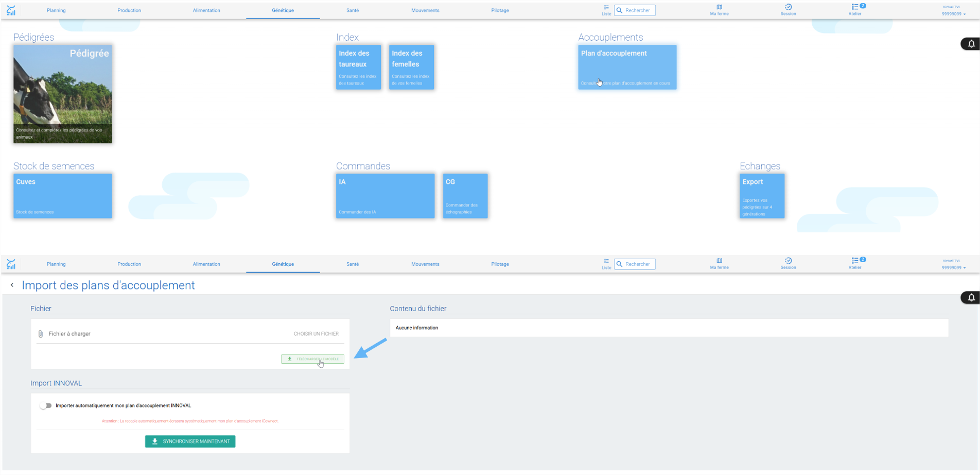Open the Export pedigrees tile
Screen dimensions: 980x475
762,196
